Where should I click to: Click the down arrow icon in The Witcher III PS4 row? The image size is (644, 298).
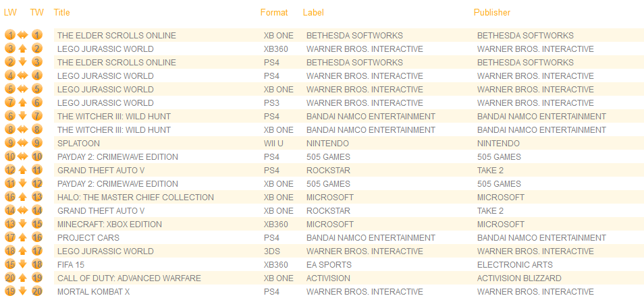23,116
